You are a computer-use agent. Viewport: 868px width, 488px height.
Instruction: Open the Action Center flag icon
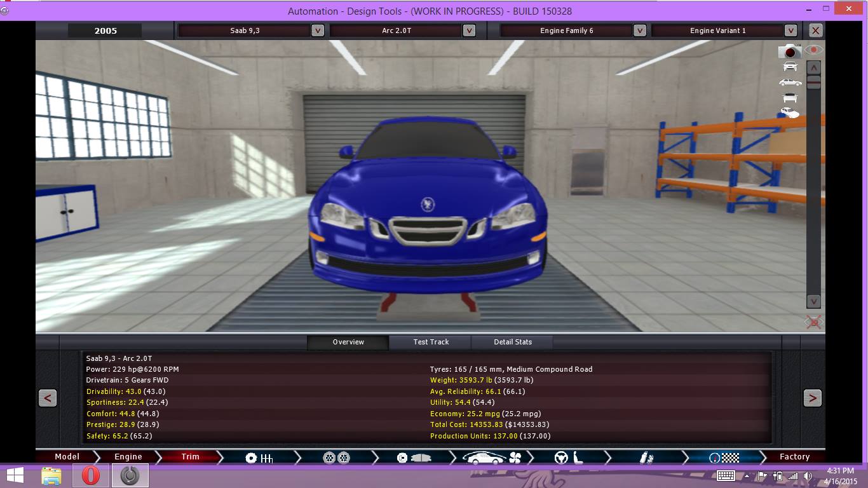[x=763, y=475]
